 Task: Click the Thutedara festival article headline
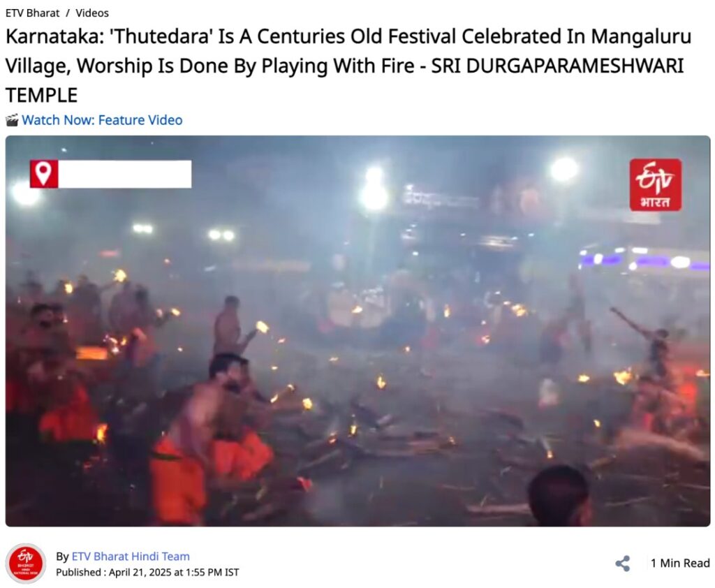click(x=348, y=66)
